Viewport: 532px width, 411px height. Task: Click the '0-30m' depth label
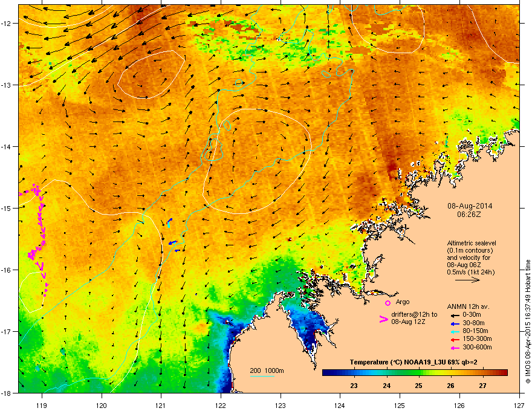click(x=472, y=315)
